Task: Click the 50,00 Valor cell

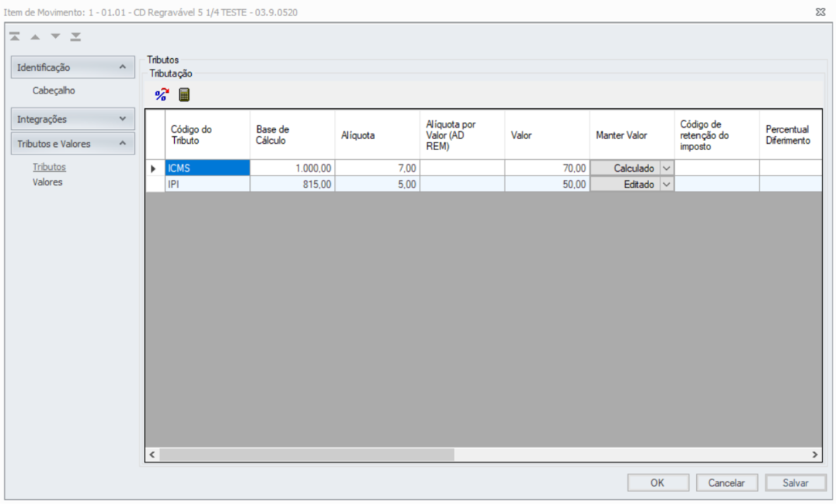Action: 547,185
